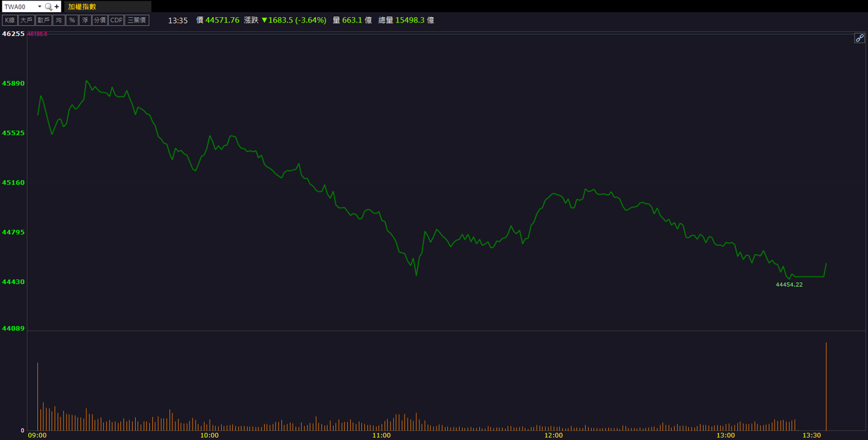Click the price value 44571.76
Screen dimensions: 868x440
[223, 20]
